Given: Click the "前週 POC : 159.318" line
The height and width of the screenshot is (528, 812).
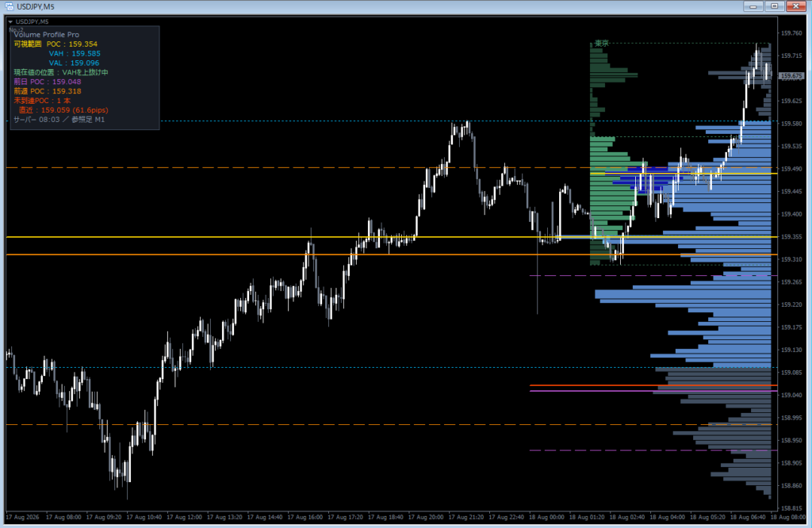Looking at the screenshot, I should [x=48, y=91].
